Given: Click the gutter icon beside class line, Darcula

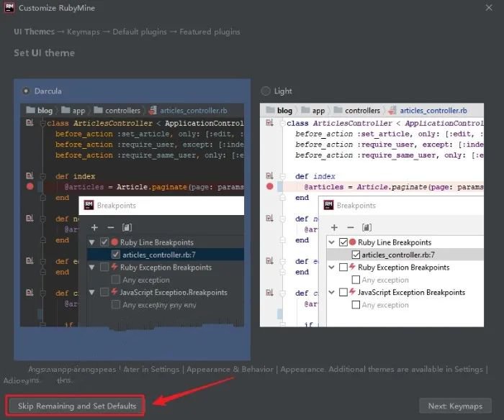Looking at the screenshot, I should tap(30, 122).
